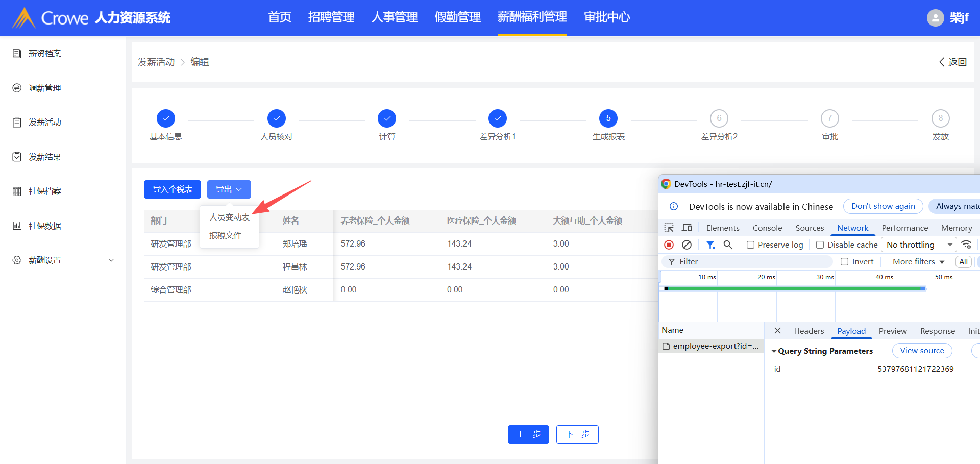Close the request details panel

777,331
